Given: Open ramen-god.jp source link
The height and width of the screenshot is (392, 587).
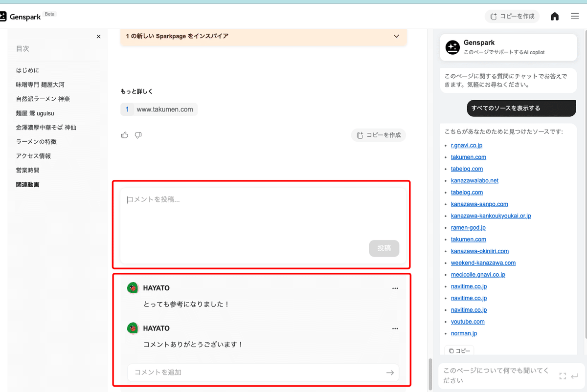Looking at the screenshot, I should (468, 227).
